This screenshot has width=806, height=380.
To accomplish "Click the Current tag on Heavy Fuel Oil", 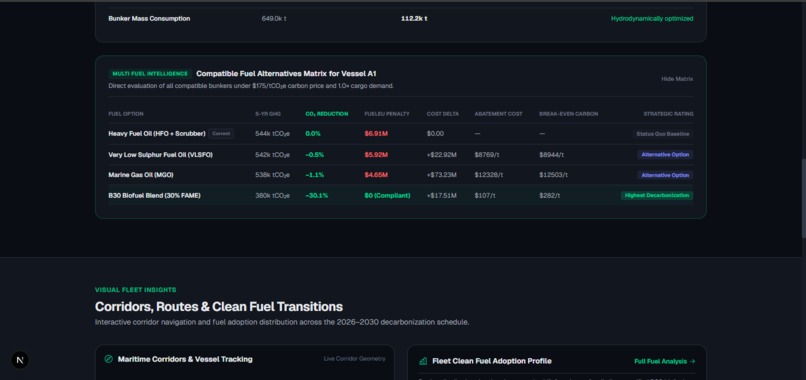I will pyautogui.click(x=221, y=134).
